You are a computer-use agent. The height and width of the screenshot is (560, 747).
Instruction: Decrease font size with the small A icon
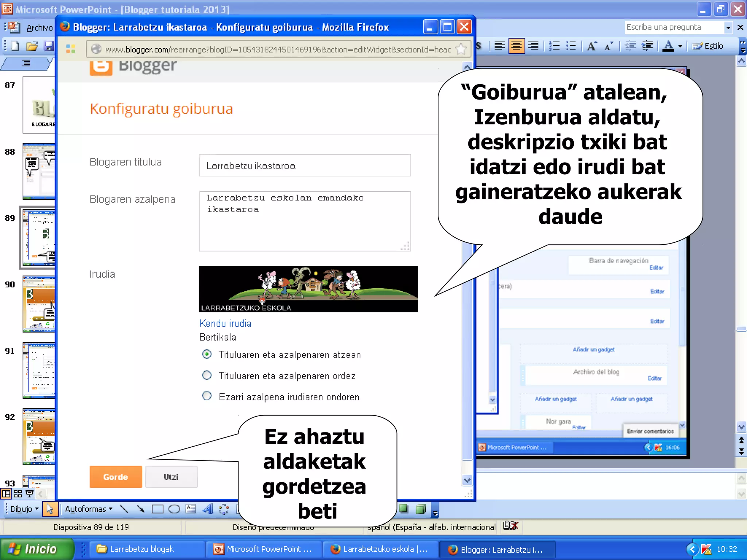[609, 46]
